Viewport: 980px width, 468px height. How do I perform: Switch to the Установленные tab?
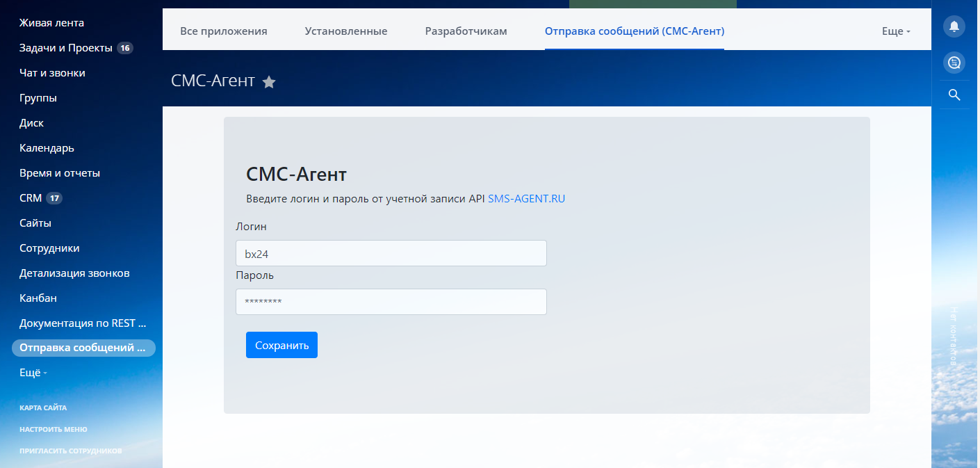(x=346, y=31)
